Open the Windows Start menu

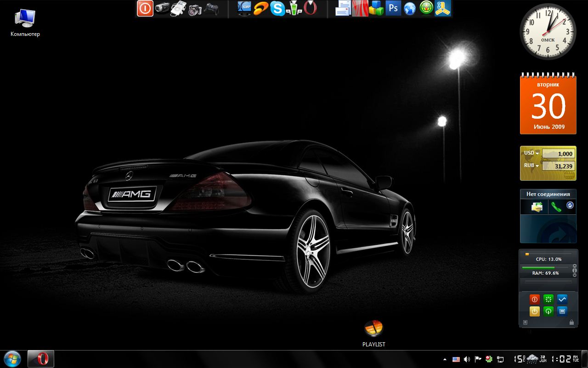[12, 359]
